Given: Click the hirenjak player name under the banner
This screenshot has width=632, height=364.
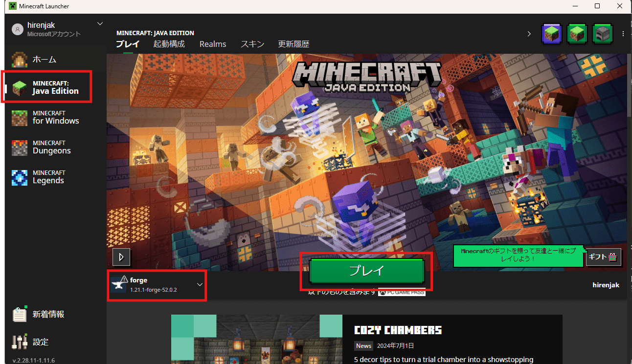Looking at the screenshot, I should (x=606, y=285).
